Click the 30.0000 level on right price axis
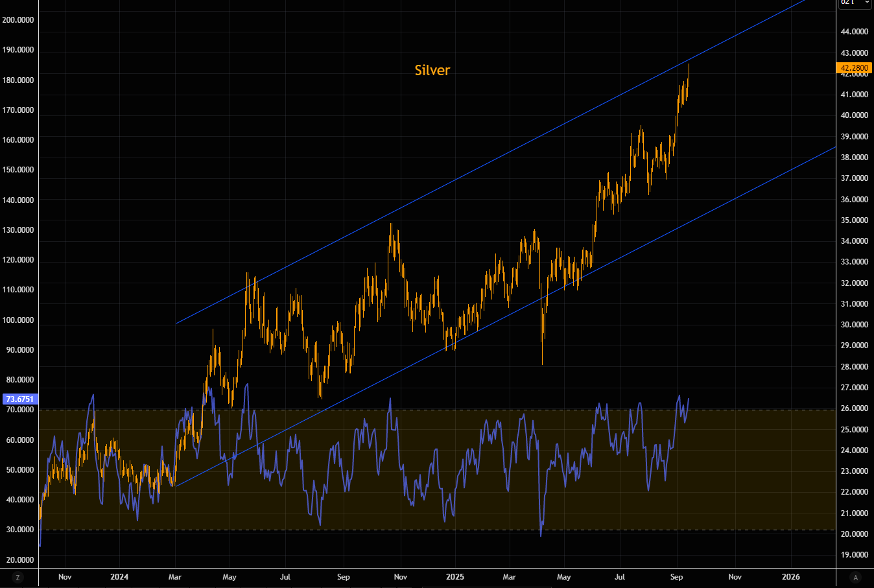 coord(855,324)
